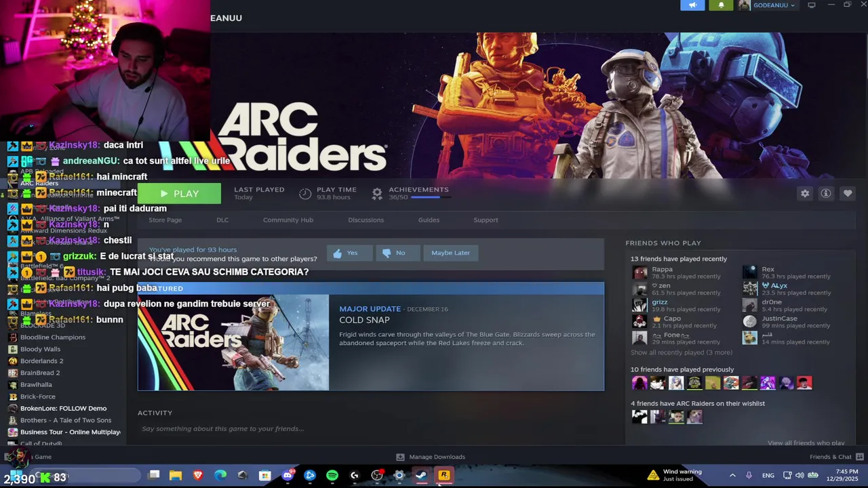This screenshot has height=488, width=868.
Task: Open the Steam announcements megaphone button
Action: point(692,5)
